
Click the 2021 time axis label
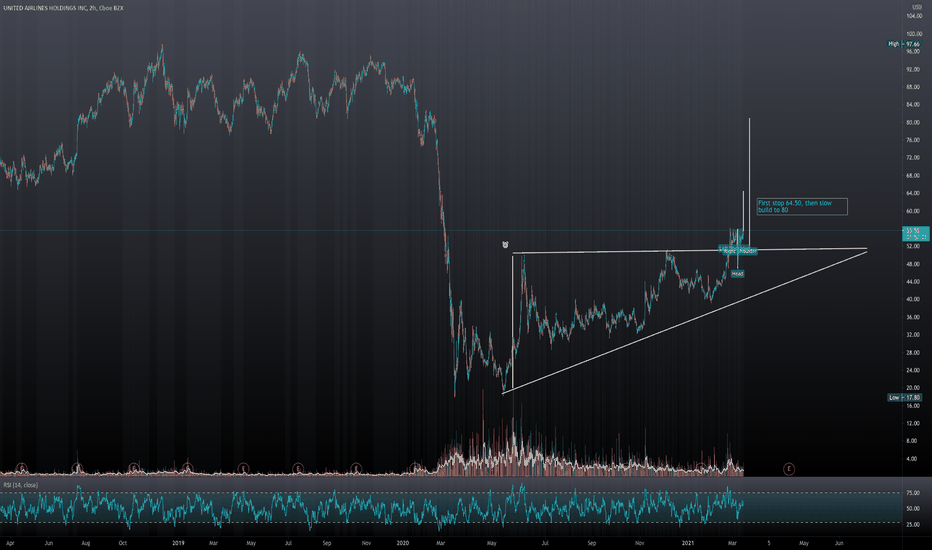point(688,543)
